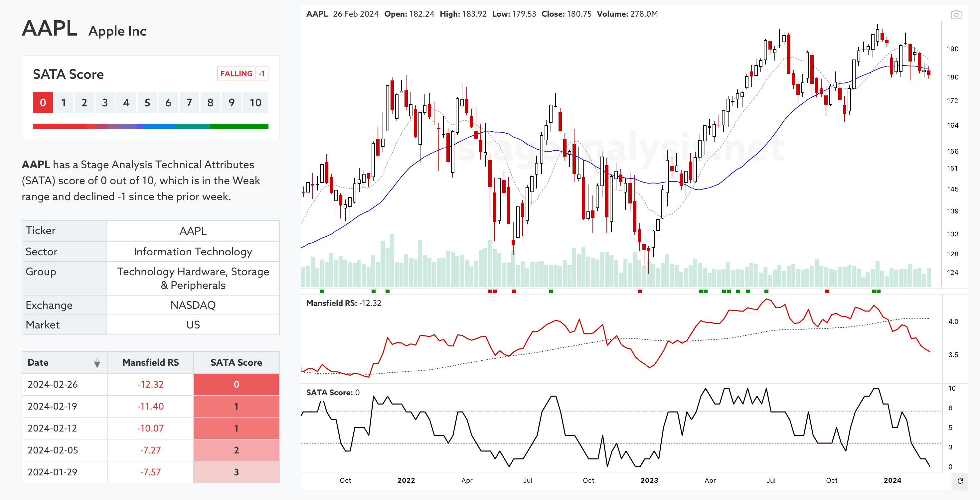Click the FALLING -1 status badge
Image resolution: width=980 pixels, height=500 pixels.
point(243,73)
